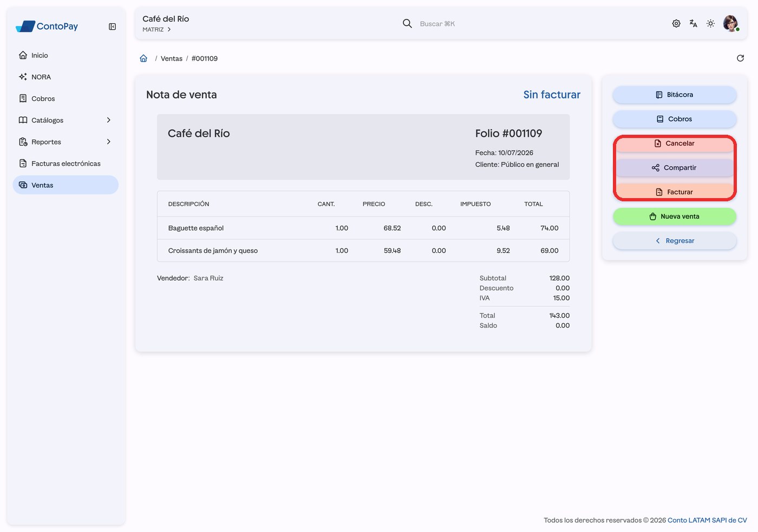Image resolution: width=758 pixels, height=532 pixels.
Task: Select Ventas in the sidebar
Action: click(66, 185)
